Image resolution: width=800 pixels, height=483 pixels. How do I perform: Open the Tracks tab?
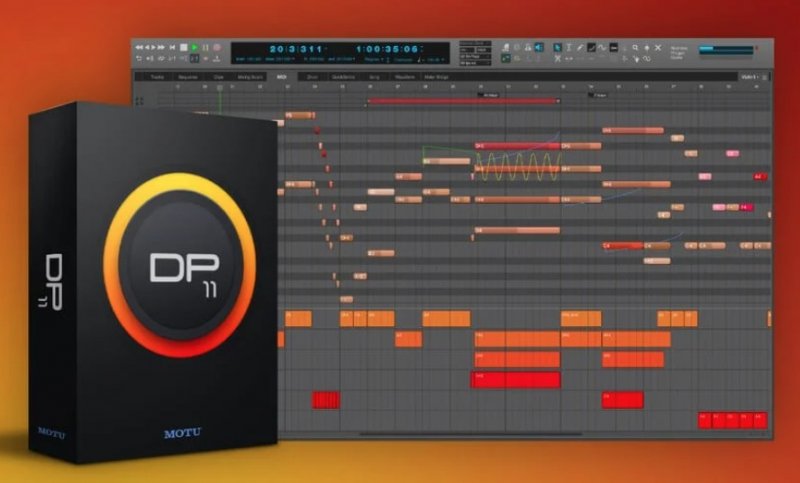(157, 76)
